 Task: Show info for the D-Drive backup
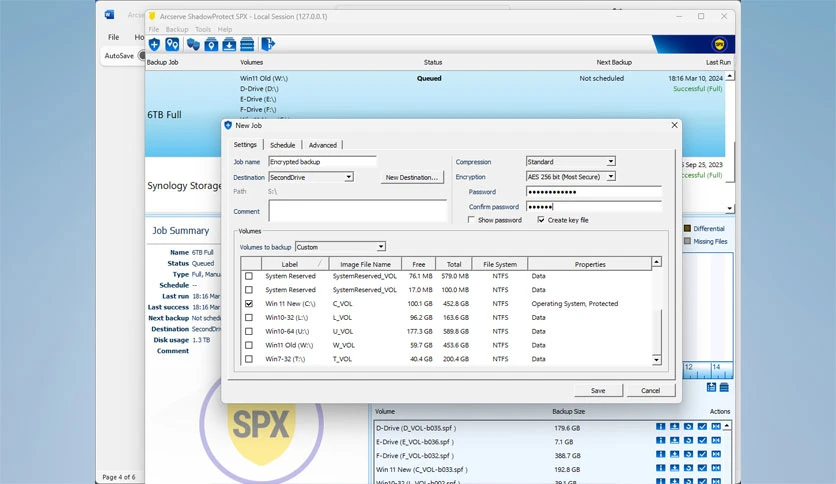click(661, 426)
